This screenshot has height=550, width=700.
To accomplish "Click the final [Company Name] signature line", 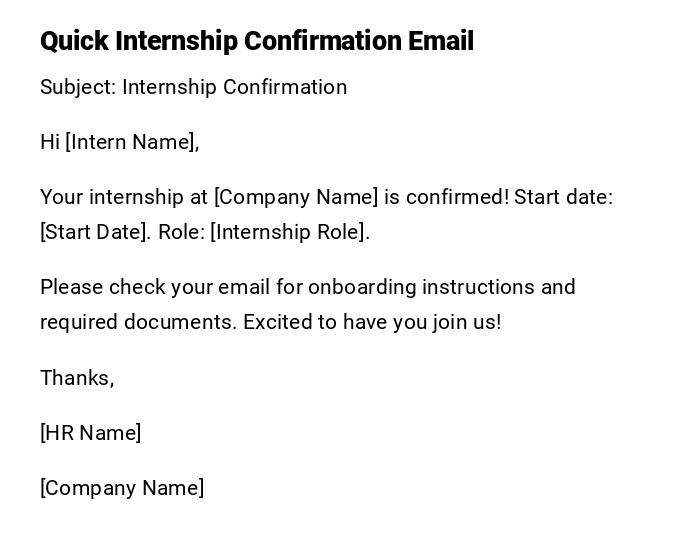I will click(x=122, y=488).
